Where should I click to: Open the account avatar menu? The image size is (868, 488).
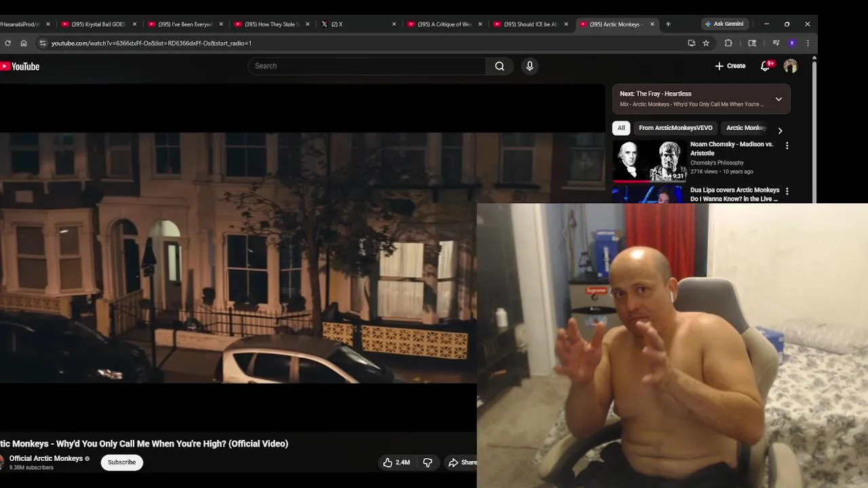click(790, 66)
